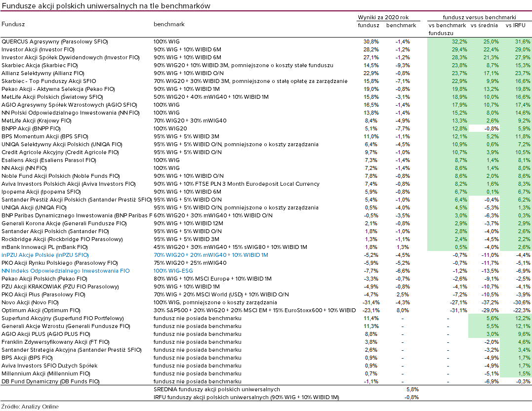The image size is (532, 411).
Task: Click MetLife Akcji Polskich (Światowy SFIO)
Action: (52, 97)
